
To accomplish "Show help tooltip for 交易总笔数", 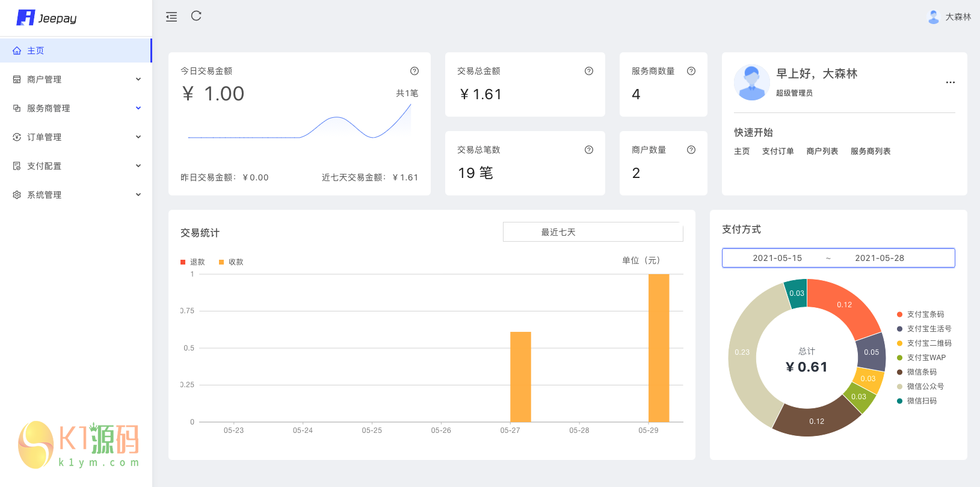I will pos(589,150).
